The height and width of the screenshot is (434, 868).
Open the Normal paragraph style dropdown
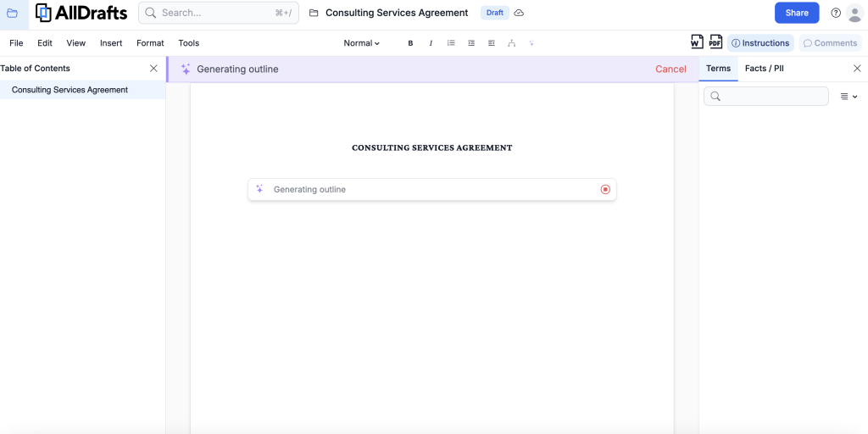pos(362,43)
